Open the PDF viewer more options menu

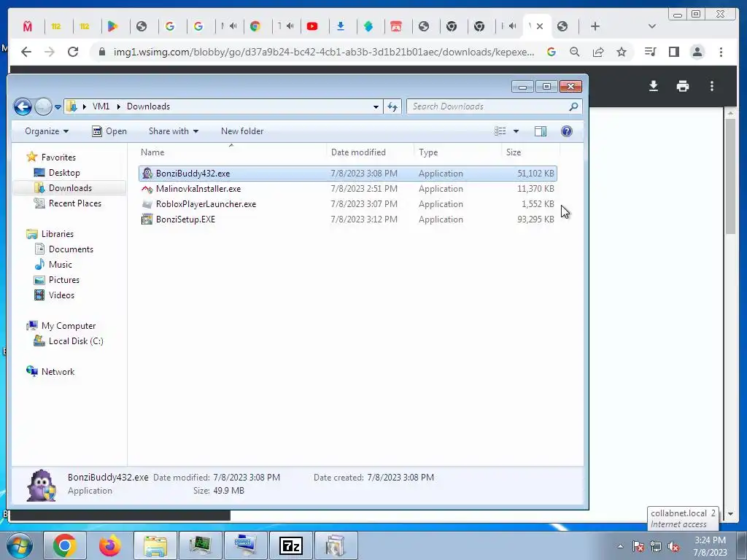click(x=712, y=86)
